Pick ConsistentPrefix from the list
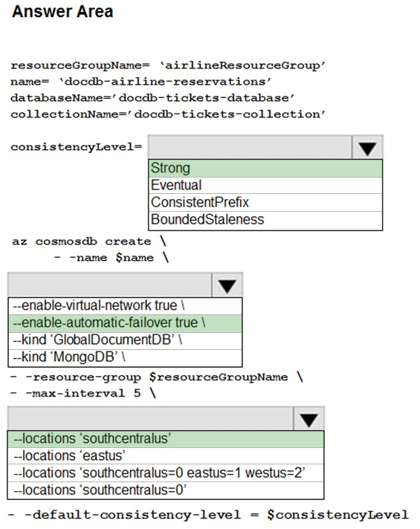 pos(265,202)
